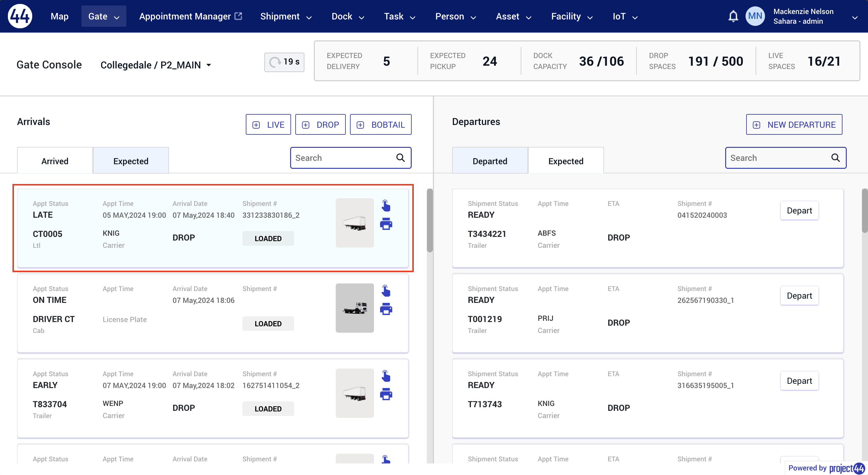Depart trailer T713743

coord(799,381)
